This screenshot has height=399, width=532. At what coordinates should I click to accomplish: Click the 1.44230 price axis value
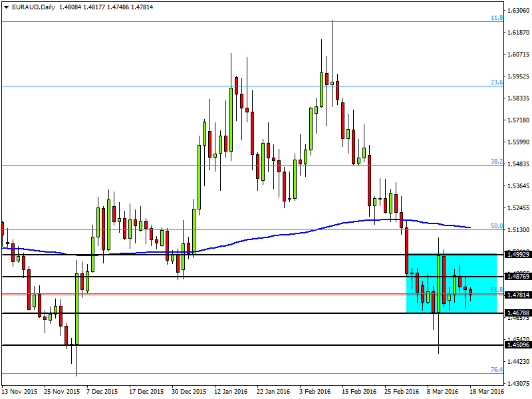click(518, 361)
